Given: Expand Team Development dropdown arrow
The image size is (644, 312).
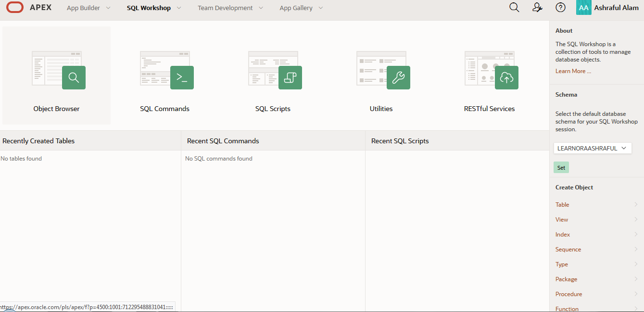Looking at the screenshot, I should point(261,8).
